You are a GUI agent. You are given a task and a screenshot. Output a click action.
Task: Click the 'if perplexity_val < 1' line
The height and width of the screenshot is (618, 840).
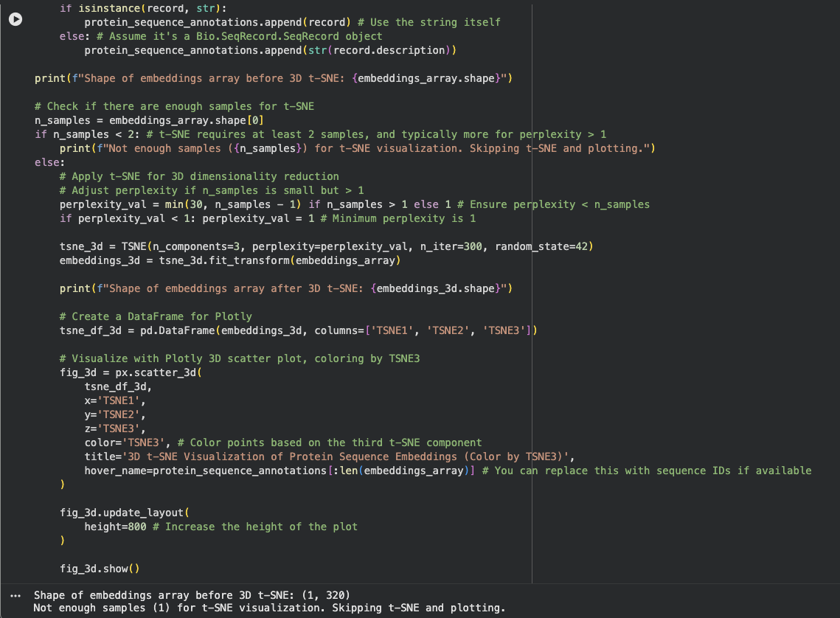click(267, 218)
